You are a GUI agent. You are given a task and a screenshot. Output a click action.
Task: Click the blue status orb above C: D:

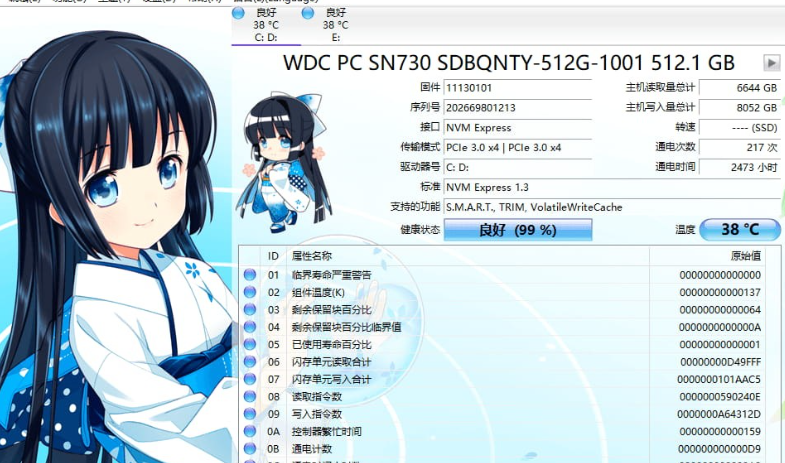tap(238, 13)
